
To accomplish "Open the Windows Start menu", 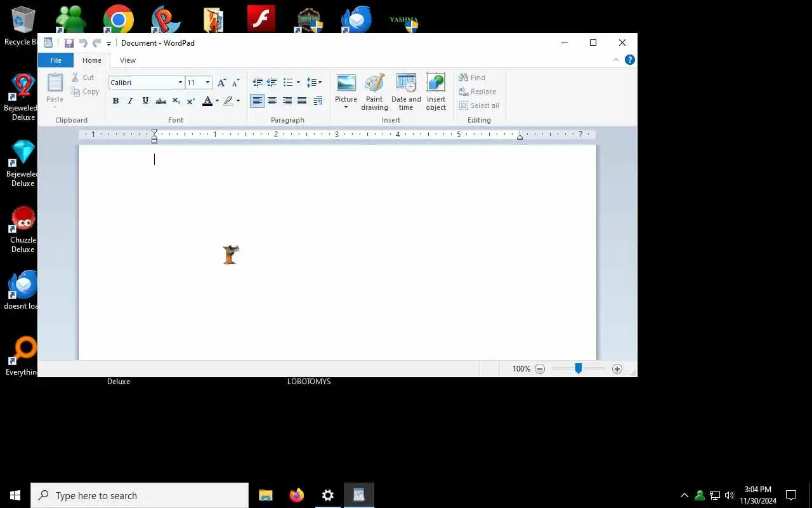I will [x=15, y=495].
